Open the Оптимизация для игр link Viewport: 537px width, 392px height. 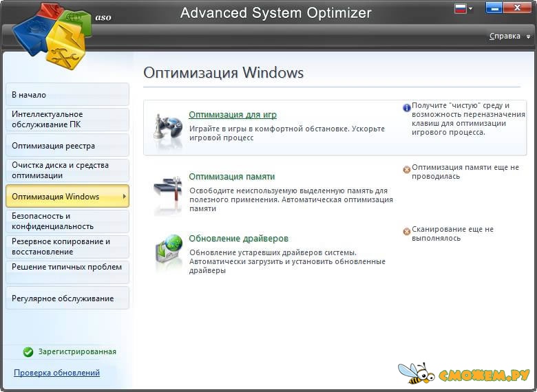[233, 115]
